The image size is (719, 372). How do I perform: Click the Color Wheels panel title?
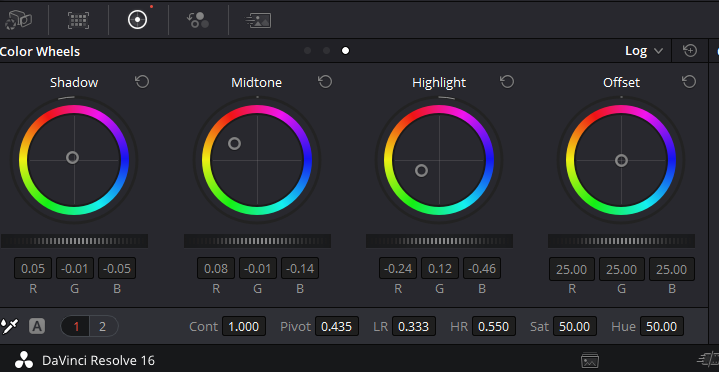tap(40, 51)
